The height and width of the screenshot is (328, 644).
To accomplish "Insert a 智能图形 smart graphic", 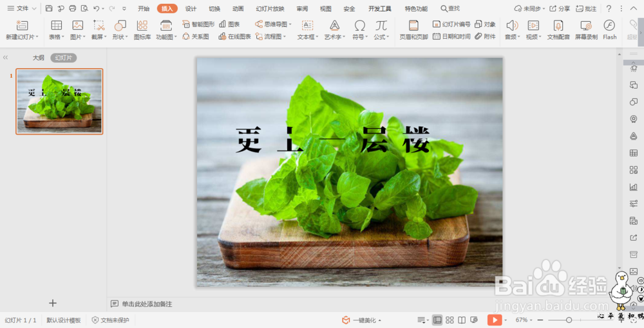I will pos(198,24).
